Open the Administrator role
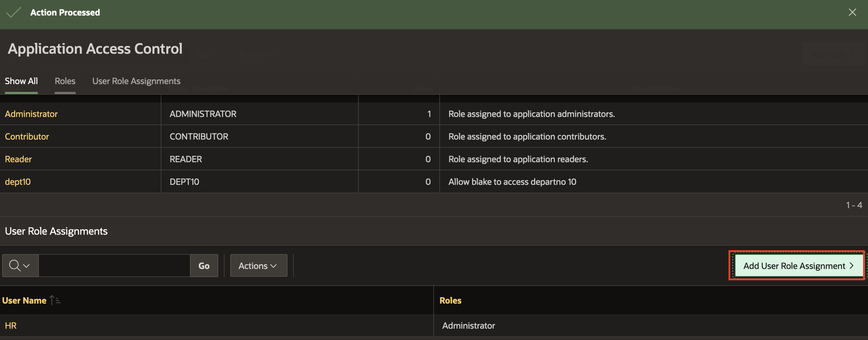868x340 pixels. tap(31, 114)
